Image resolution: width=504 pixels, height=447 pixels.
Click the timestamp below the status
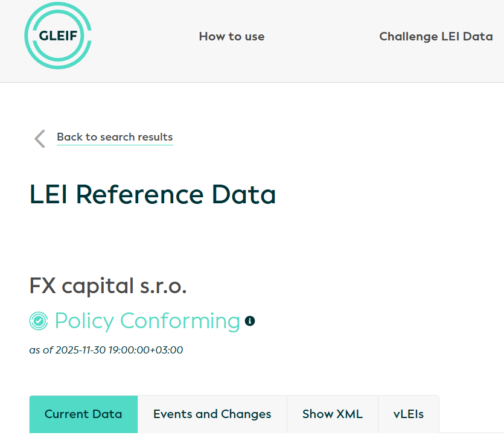click(x=106, y=350)
